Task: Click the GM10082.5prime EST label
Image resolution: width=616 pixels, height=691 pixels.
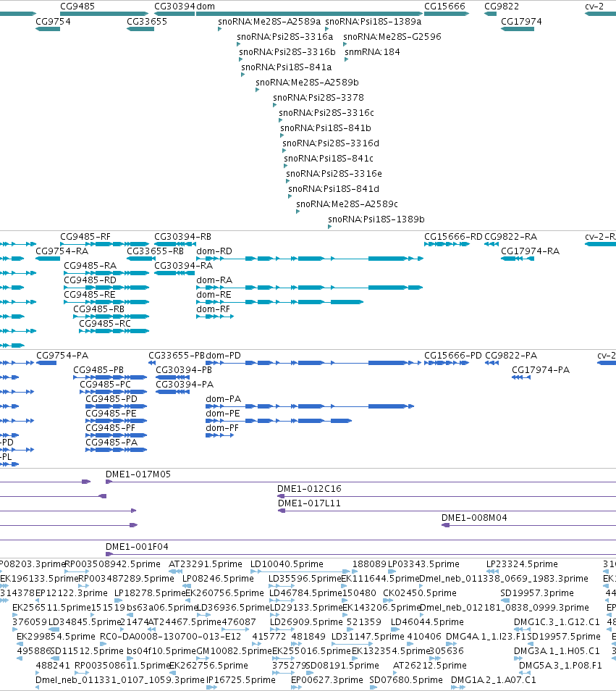Action: click(x=235, y=651)
